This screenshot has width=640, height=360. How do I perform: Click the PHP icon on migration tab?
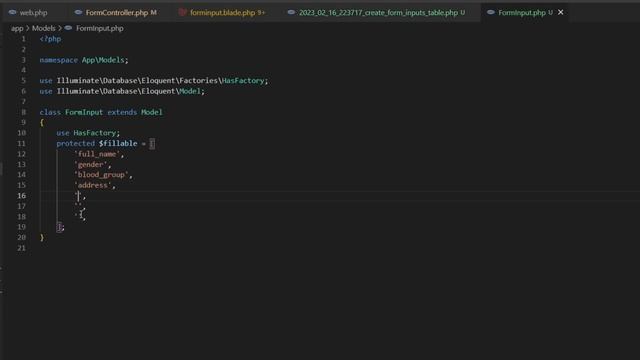point(291,13)
